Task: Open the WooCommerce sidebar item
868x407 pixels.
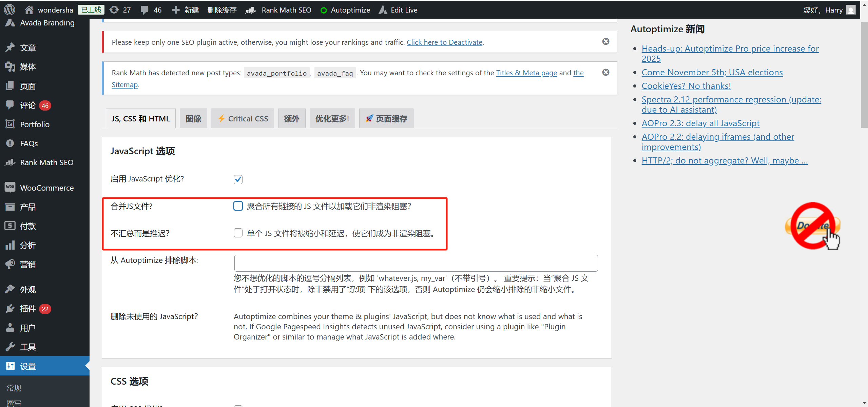Action: coord(46,188)
